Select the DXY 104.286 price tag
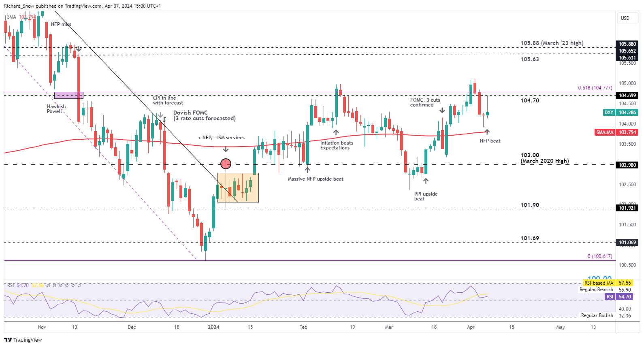Screen dimensions: 644x347 (x=621, y=113)
